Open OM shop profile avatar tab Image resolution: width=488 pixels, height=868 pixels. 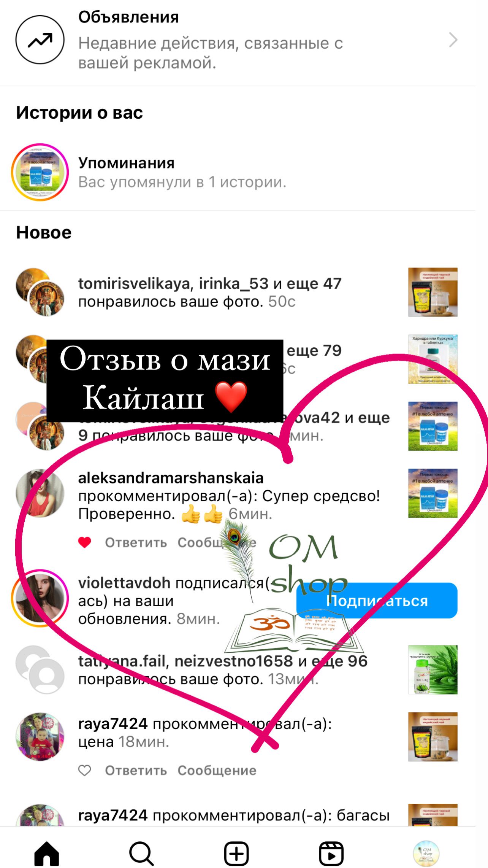click(426, 854)
